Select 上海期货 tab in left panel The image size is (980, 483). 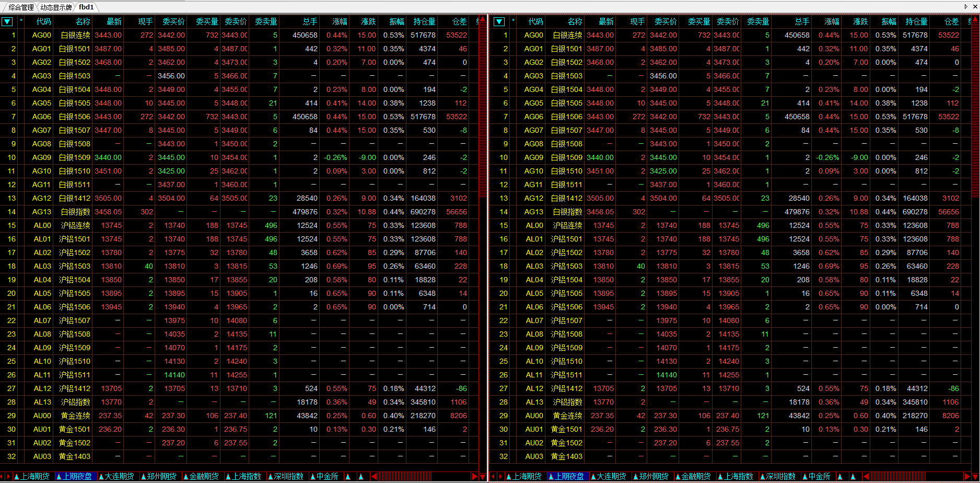tap(32, 477)
